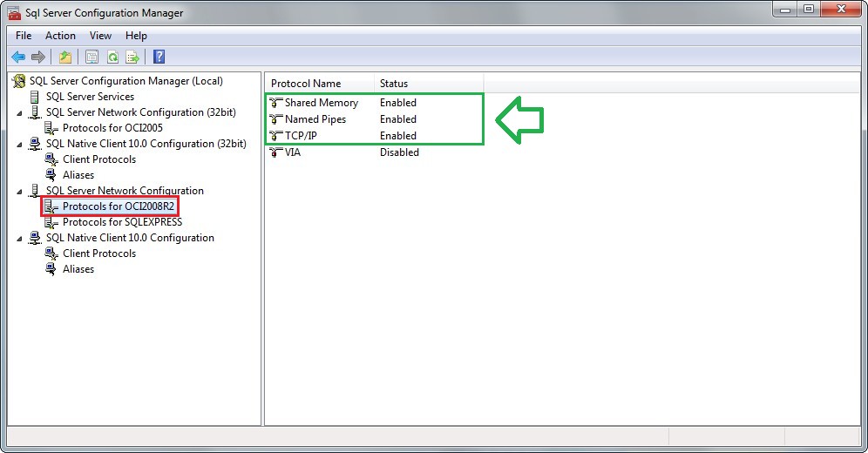Open the File menu
Screen dimensions: 868x453
(24, 36)
